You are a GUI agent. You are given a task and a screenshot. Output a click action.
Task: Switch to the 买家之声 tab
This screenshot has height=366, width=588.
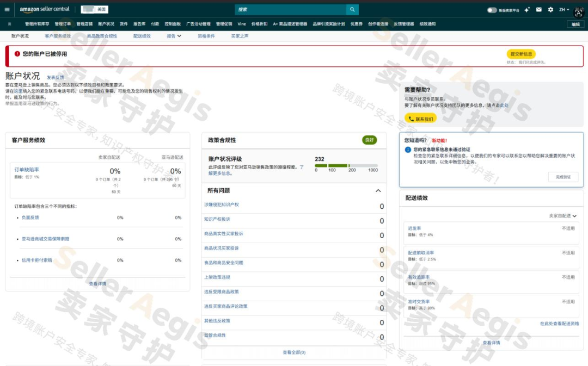point(240,36)
